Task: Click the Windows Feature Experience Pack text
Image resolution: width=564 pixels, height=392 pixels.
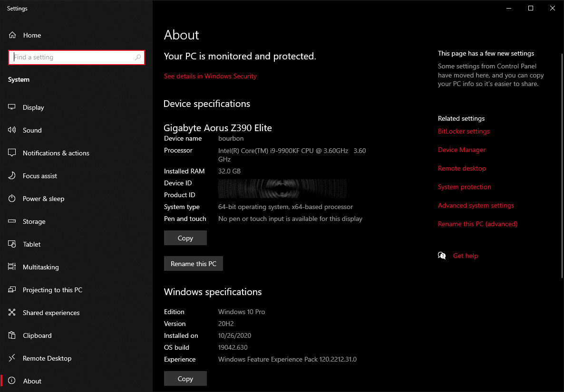Action: (287, 359)
